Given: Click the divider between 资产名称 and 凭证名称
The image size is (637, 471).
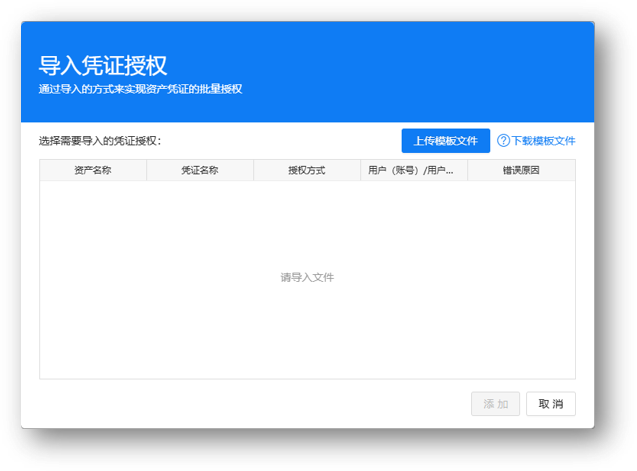Looking at the screenshot, I should pos(147,171).
